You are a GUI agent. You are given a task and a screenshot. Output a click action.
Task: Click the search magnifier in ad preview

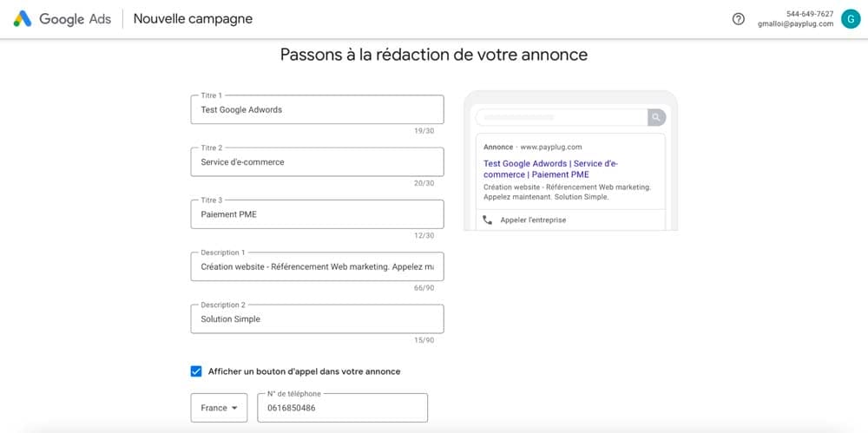(657, 117)
